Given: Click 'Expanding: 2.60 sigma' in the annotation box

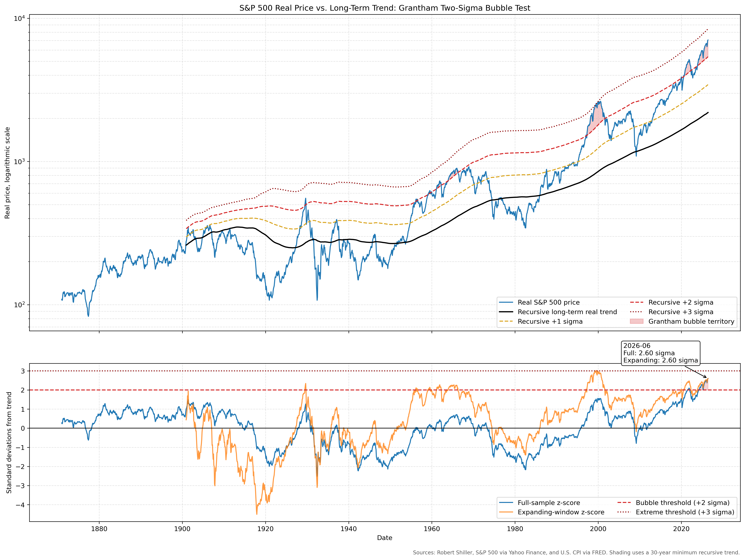Looking at the screenshot, I should tap(660, 360).
